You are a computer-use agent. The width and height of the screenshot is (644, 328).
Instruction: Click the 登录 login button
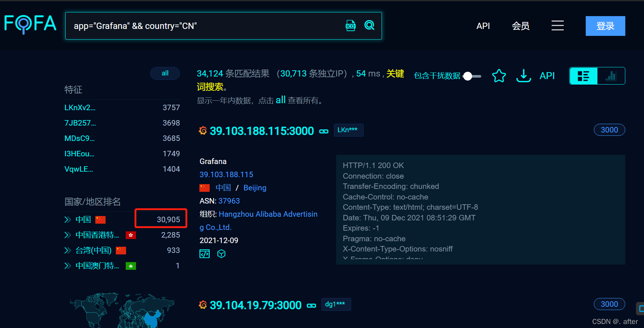pyautogui.click(x=605, y=26)
